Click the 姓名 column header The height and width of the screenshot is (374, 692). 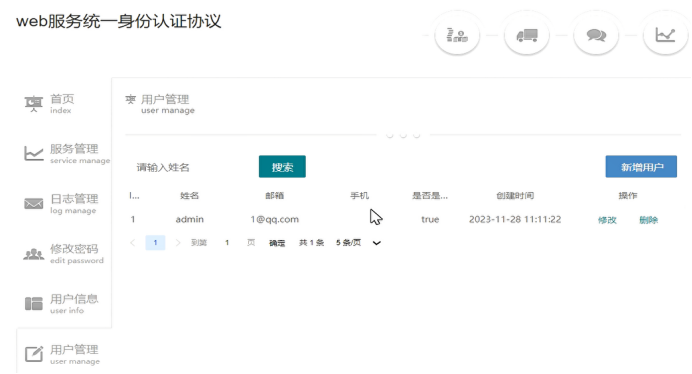point(189,196)
